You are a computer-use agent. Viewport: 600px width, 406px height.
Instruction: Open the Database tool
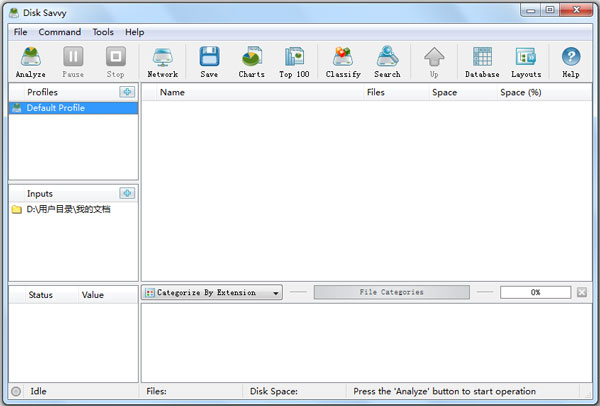(482, 62)
